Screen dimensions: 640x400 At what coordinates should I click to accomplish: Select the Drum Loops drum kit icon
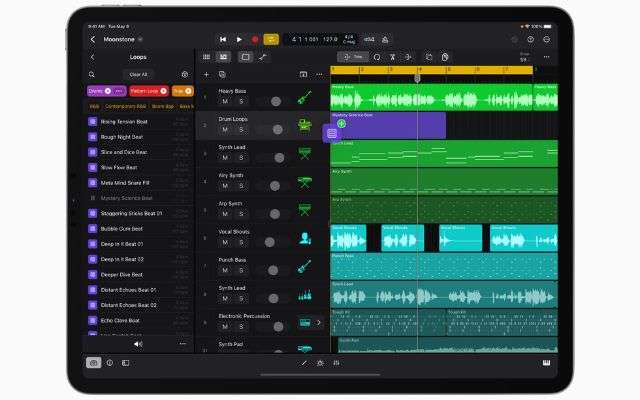click(304, 125)
